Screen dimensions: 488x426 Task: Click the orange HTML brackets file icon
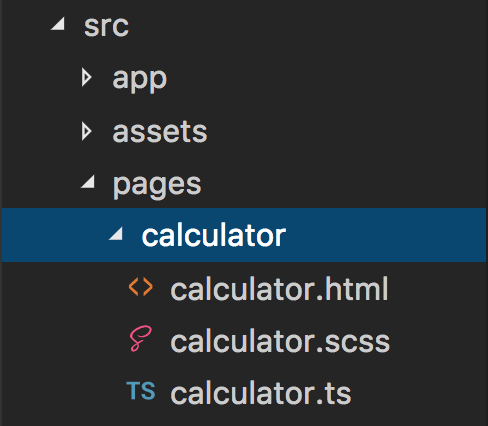coord(141,287)
